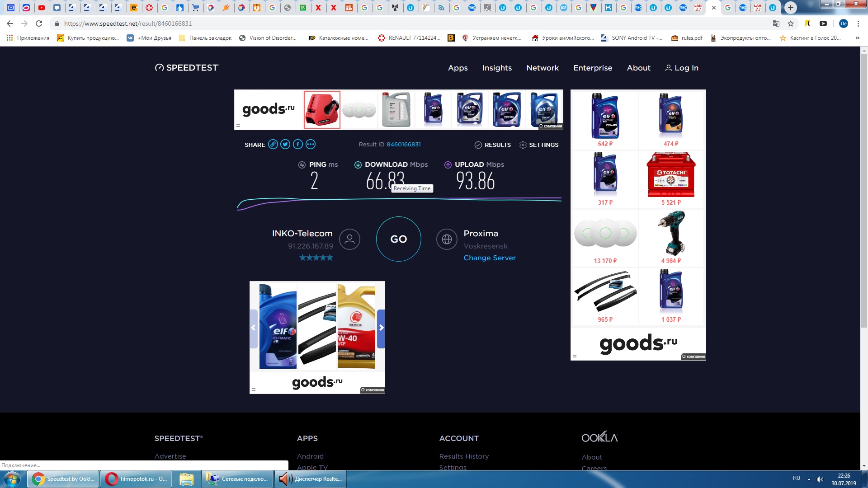Open speedtest SETTINGS gear
868x488 pixels.
[x=539, y=145]
